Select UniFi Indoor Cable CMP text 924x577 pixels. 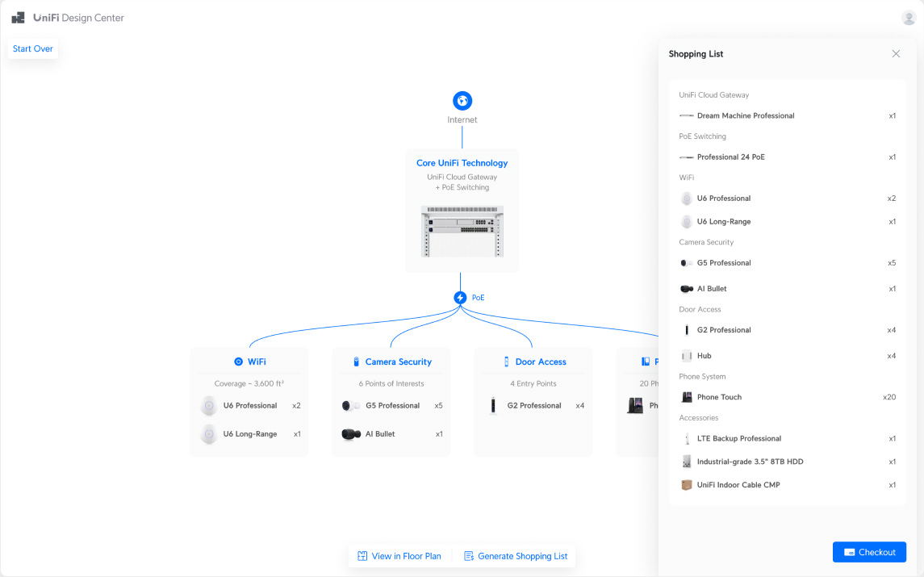tap(738, 485)
